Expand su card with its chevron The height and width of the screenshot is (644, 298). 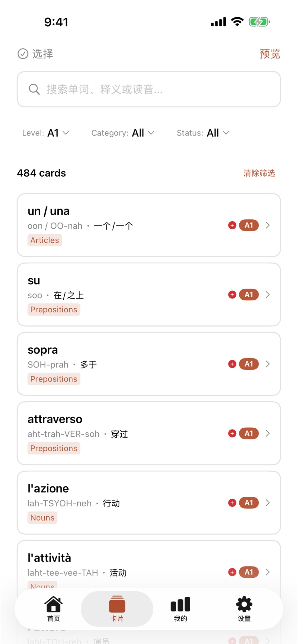click(268, 295)
